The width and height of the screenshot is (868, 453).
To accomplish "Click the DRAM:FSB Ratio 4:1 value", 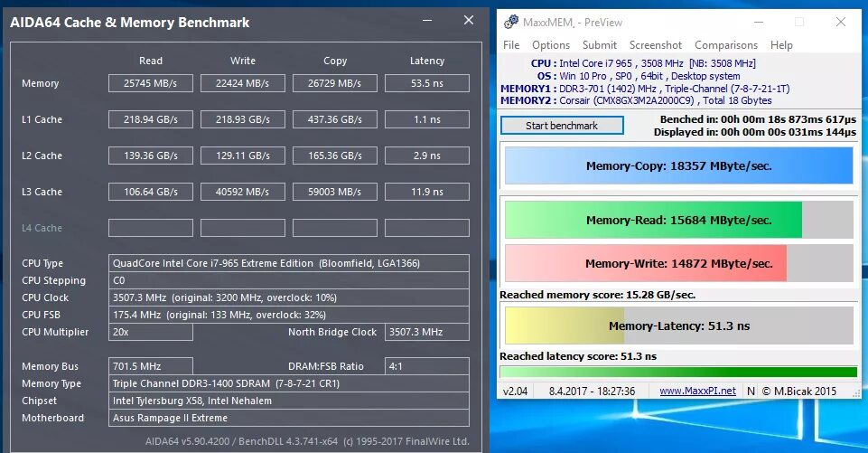I will point(427,366).
